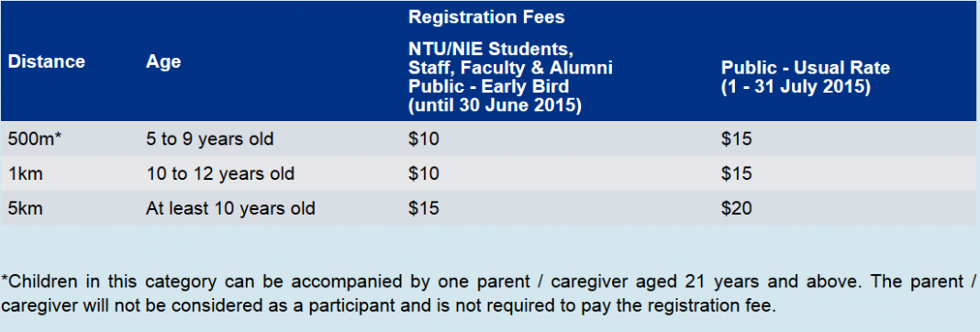The height and width of the screenshot is (332, 980).
Task: Click the $15 usual rate for 500m
Action: (737, 138)
